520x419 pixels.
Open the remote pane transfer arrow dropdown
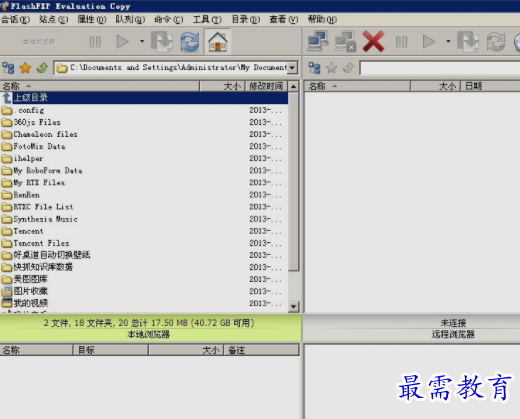[448, 41]
